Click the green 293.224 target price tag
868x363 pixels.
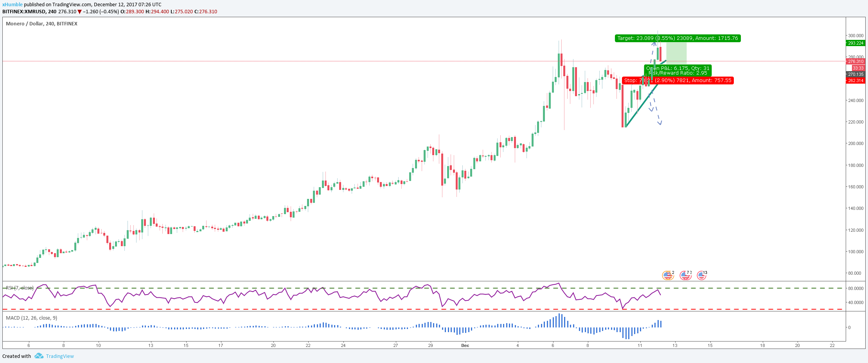[855, 43]
